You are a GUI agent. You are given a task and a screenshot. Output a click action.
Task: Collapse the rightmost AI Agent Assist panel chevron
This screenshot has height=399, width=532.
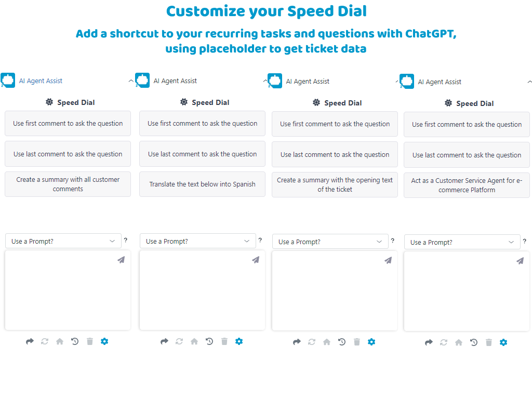click(x=529, y=82)
